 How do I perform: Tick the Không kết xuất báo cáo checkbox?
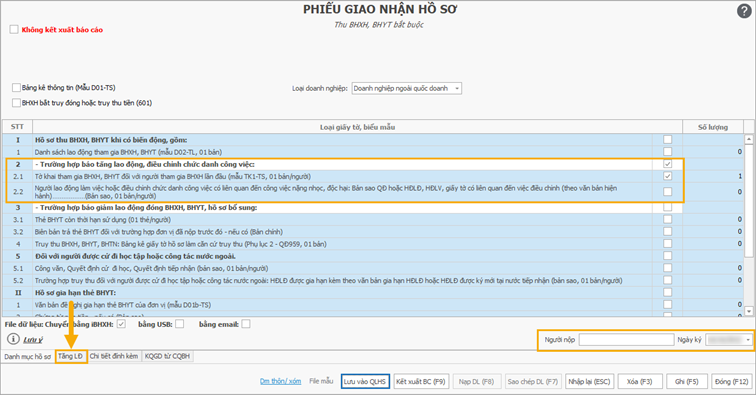14,29
